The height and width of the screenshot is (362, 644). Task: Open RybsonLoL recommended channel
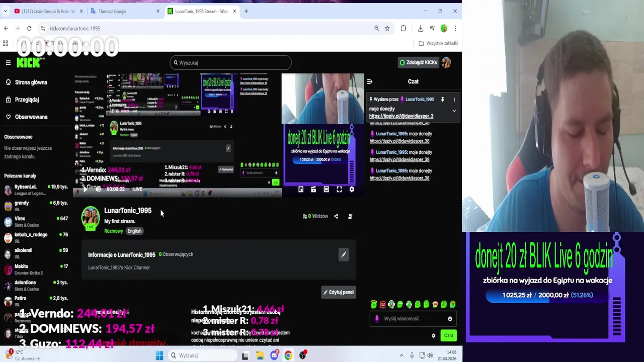tap(36, 190)
